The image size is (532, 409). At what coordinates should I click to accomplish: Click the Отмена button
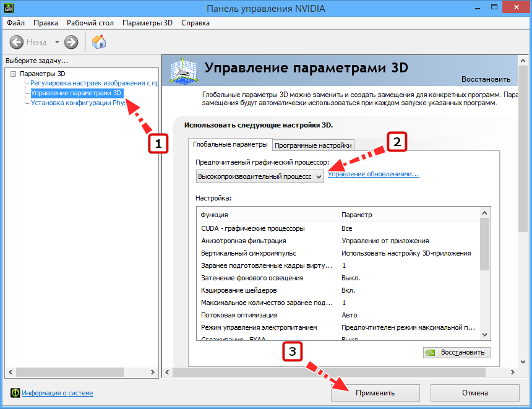tap(474, 393)
